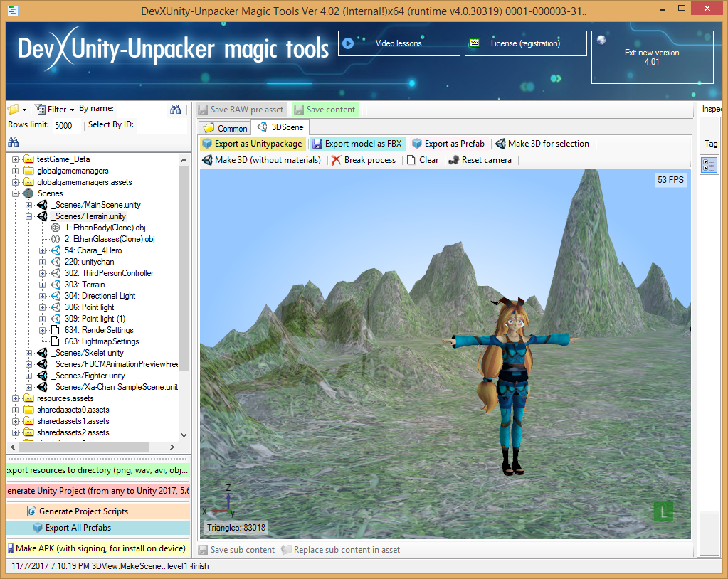
Task: Select 2: EthanGlasses(Clone).obj item
Action: point(110,239)
